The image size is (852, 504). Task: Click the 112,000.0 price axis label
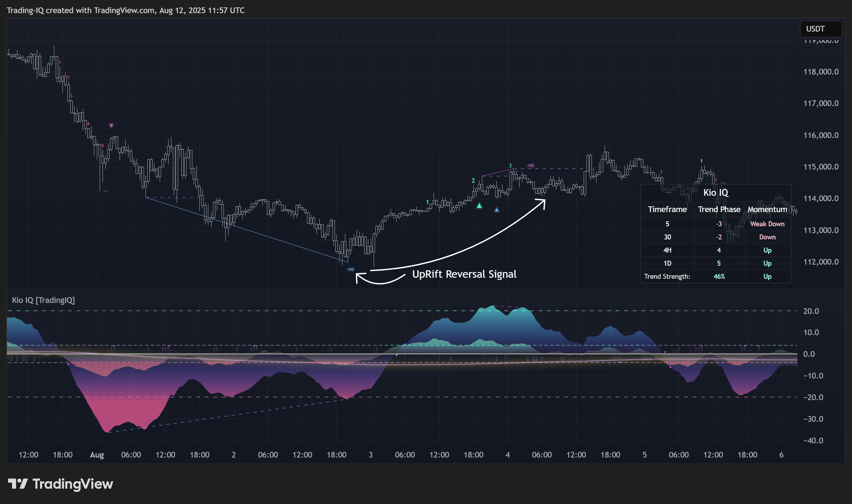tap(821, 262)
